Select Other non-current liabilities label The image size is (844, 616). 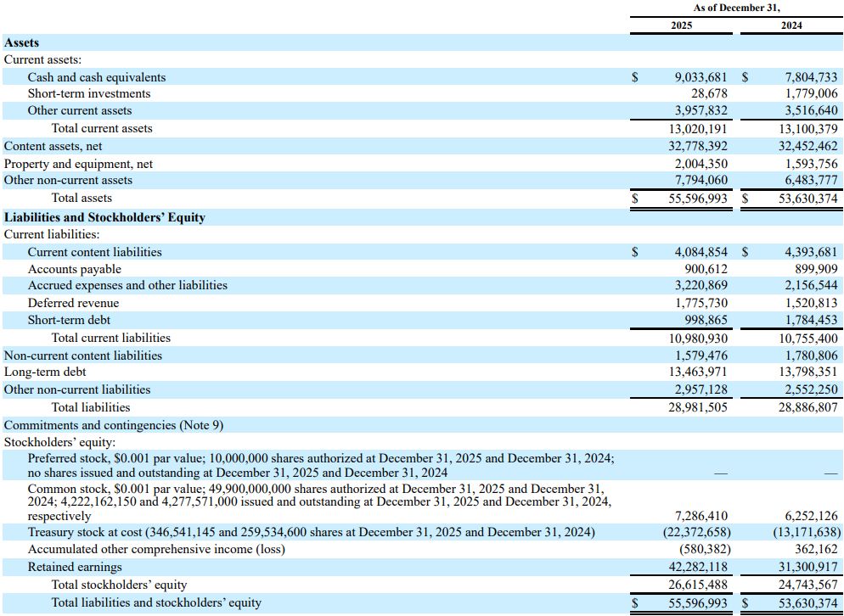click(x=77, y=389)
